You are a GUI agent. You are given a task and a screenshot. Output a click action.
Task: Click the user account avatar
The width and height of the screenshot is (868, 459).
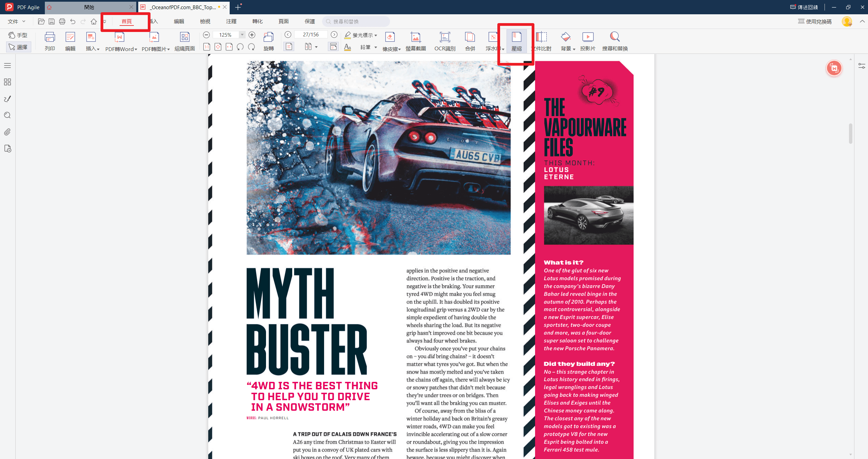tap(847, 21)
